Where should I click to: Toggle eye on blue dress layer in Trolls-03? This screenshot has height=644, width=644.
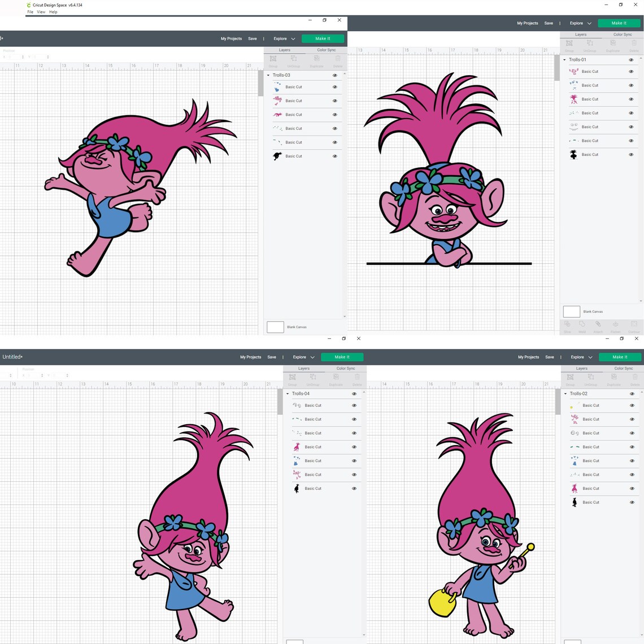(335, 87)
